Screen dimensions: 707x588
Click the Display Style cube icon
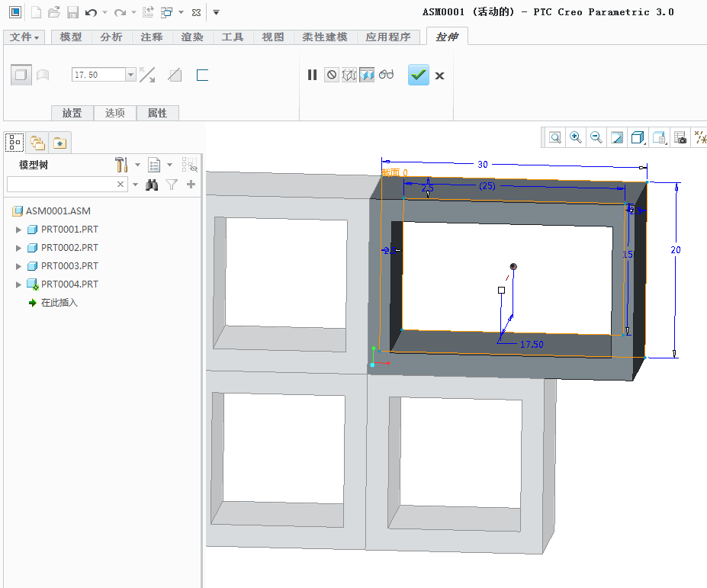[638, 137]
